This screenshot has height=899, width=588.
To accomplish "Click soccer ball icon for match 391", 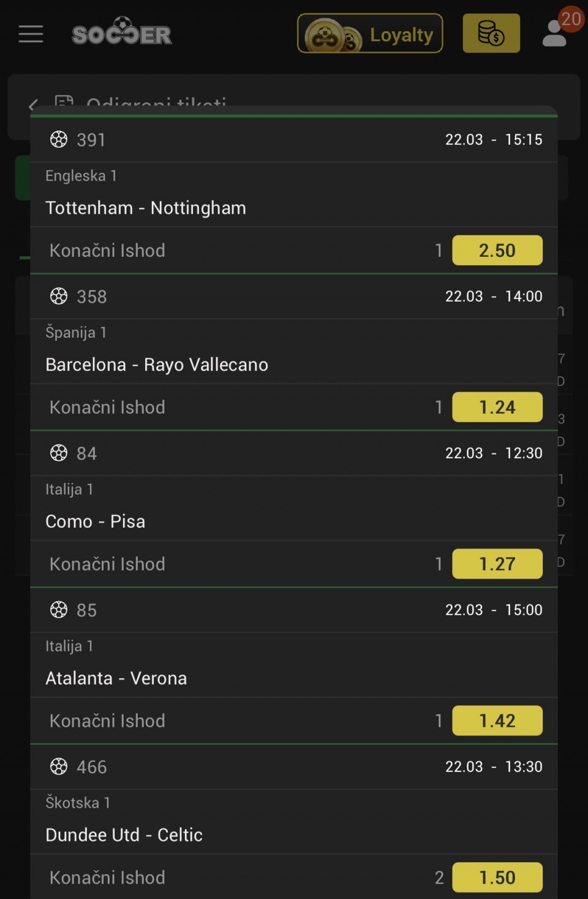I will (59, 140).
